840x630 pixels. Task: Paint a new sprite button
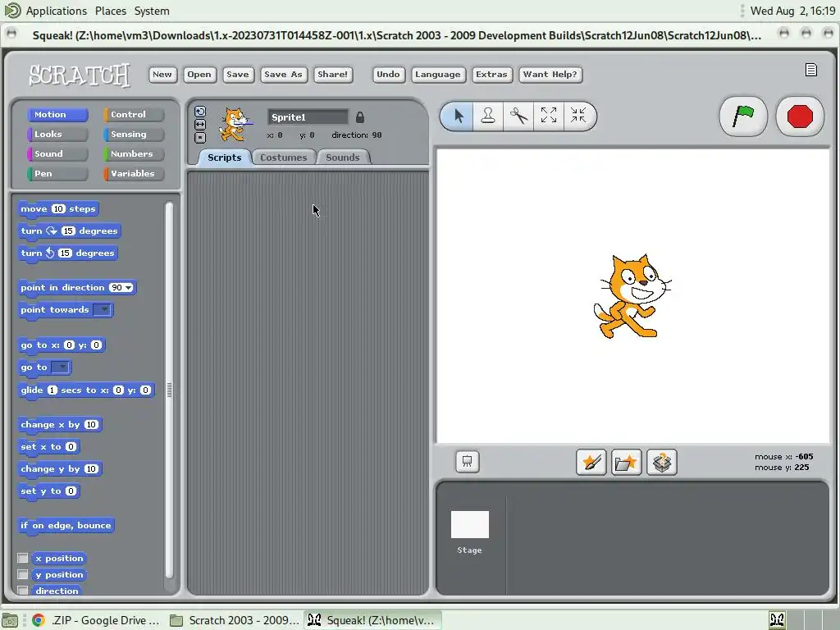coord(591,462)
